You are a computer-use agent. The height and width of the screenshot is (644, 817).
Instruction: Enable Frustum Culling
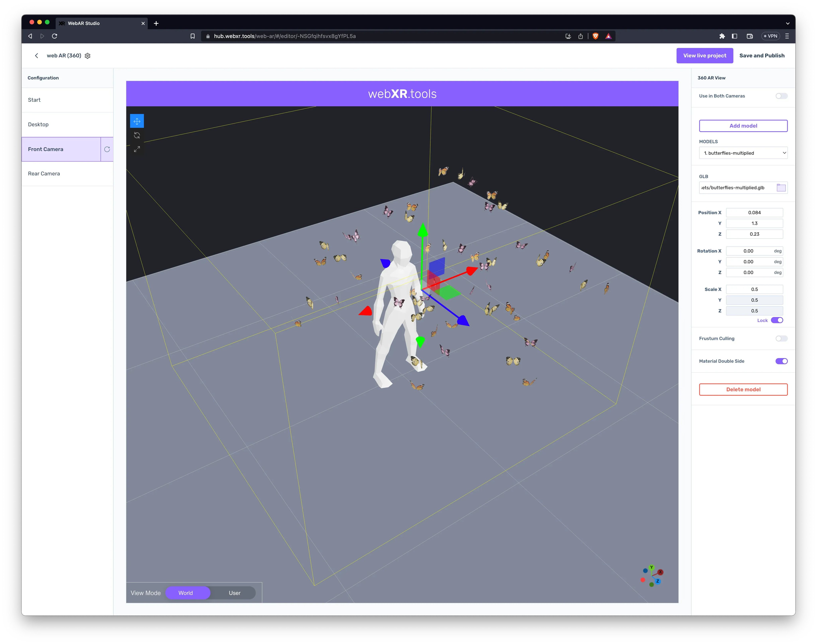click(781, 338)
